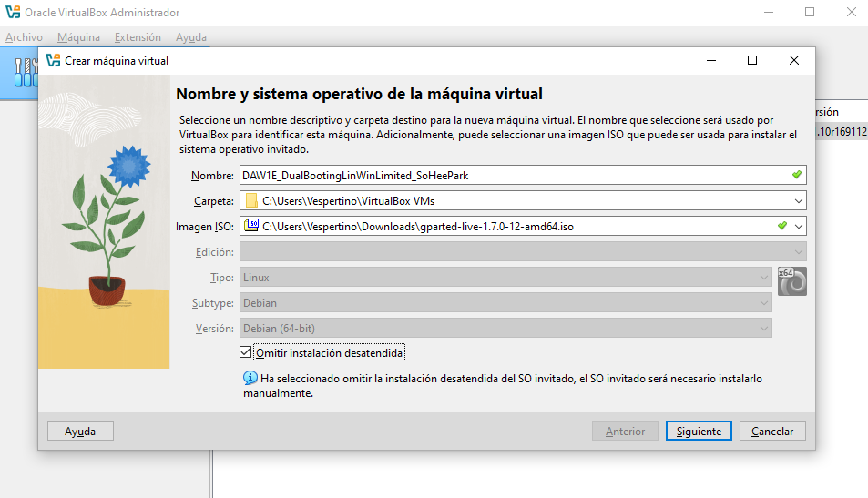Screen dimensions: 868x498
Task: Click the Carpeta path text
Action: pos(348,201)
